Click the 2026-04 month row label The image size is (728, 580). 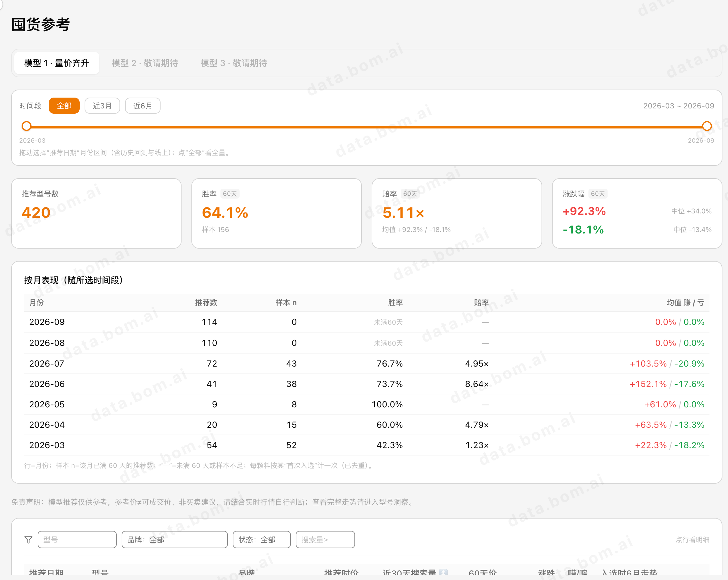pos(47,425)
